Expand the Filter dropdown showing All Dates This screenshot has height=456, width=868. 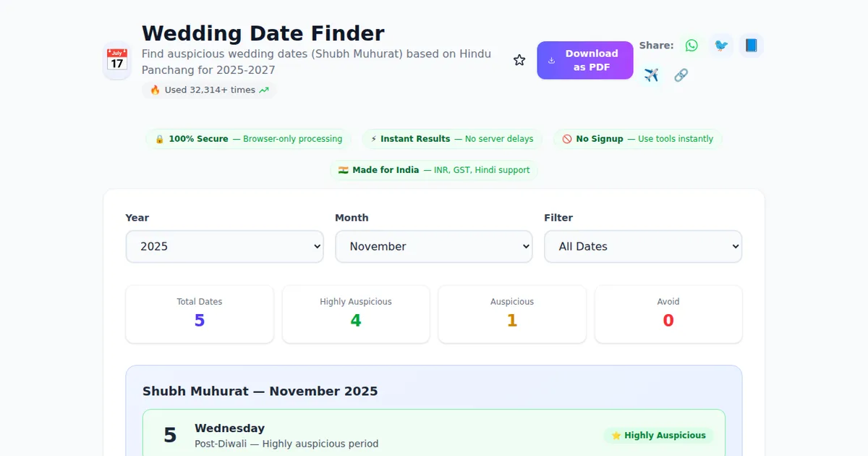(x=643, y=246)
